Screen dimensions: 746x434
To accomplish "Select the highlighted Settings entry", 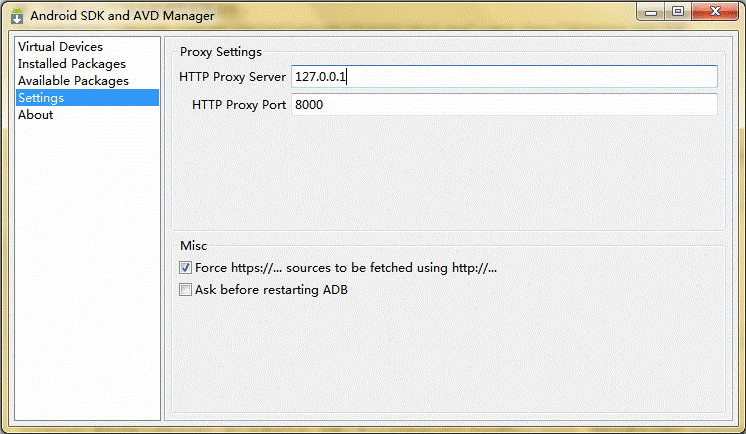I will pos(88,98).
